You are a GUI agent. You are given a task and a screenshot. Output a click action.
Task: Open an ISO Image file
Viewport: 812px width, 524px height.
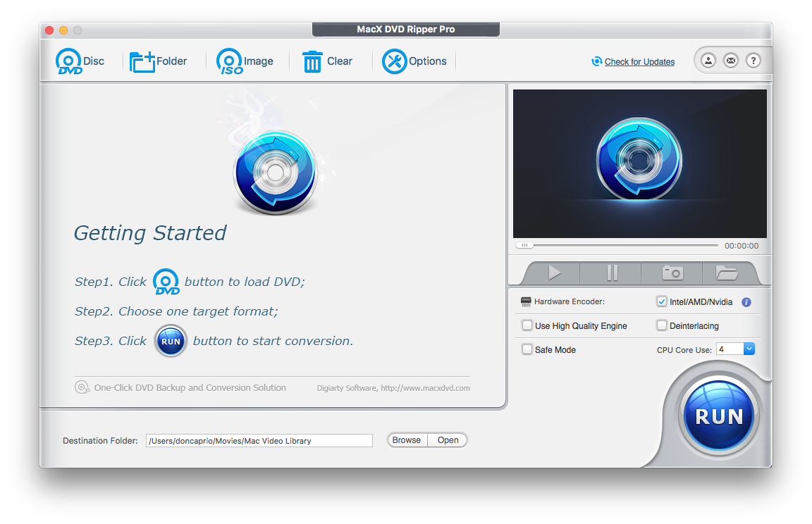click(x=245, y=61)
